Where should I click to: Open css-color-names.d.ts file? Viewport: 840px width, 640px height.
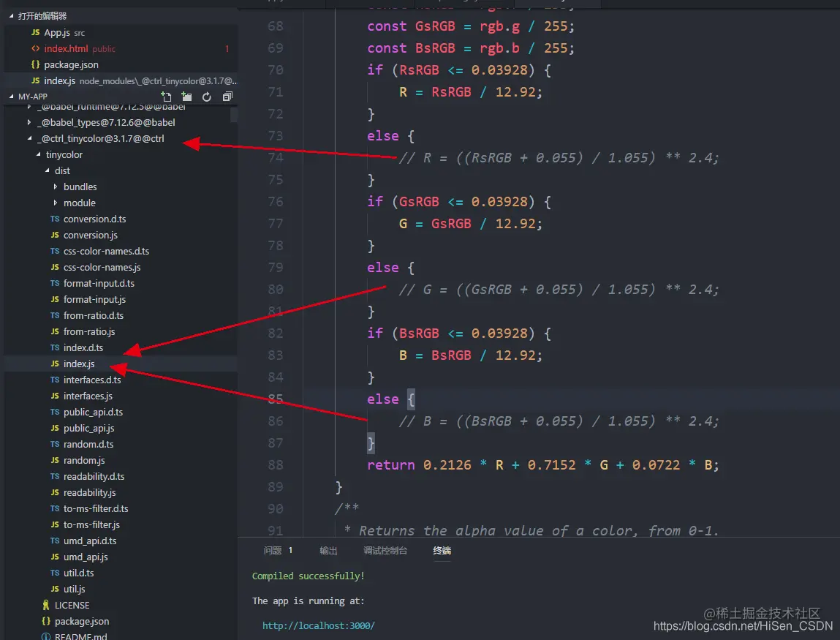(x=106, y=251)
